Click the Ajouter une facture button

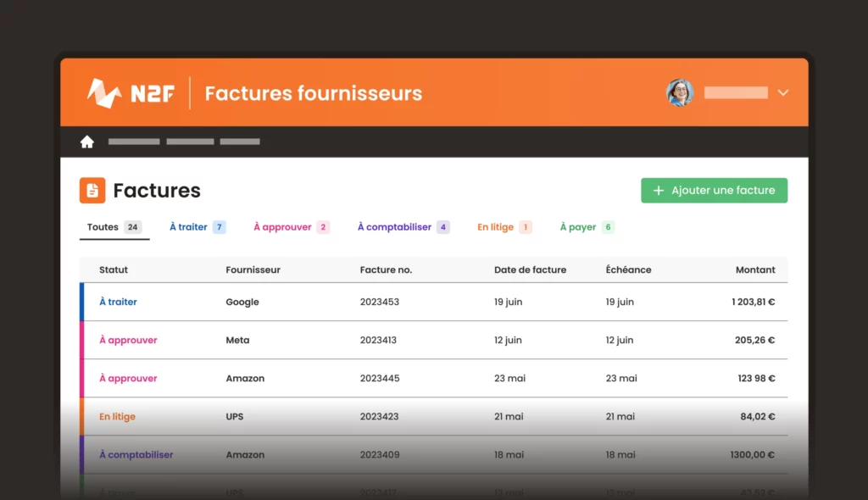(x=714, y=191)
